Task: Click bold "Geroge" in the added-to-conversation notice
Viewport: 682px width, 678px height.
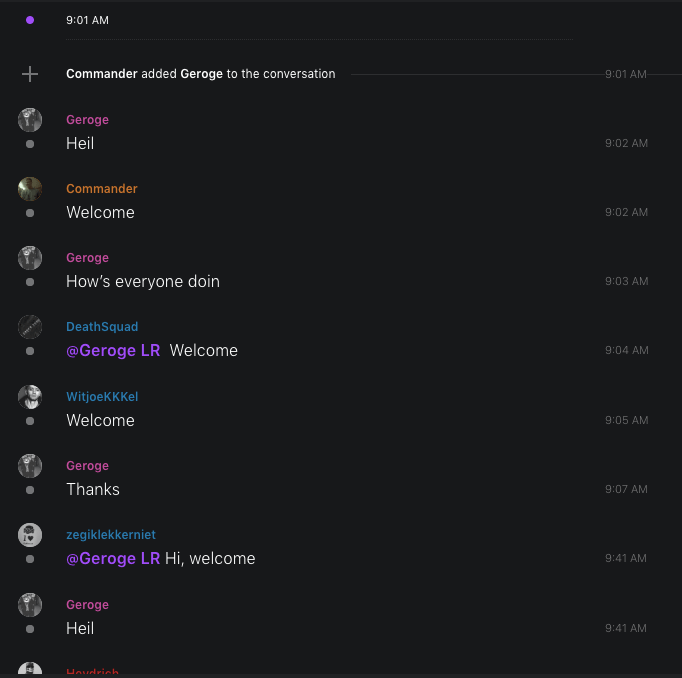Action: click(x=201, y=74)
